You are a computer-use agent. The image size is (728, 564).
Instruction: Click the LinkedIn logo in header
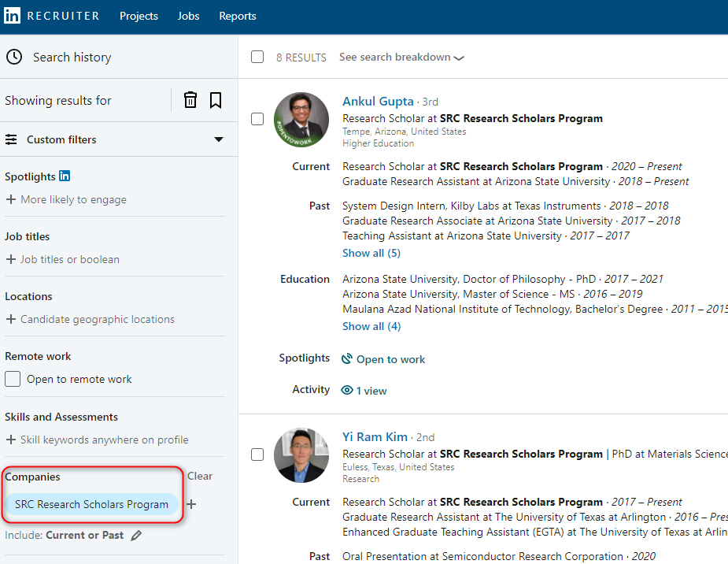(12, 16)
